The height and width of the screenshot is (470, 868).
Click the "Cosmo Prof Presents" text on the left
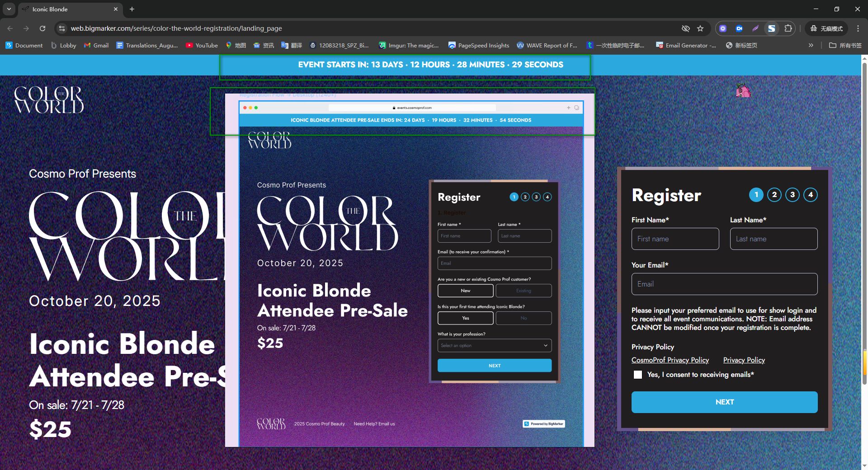click(82, 174)
